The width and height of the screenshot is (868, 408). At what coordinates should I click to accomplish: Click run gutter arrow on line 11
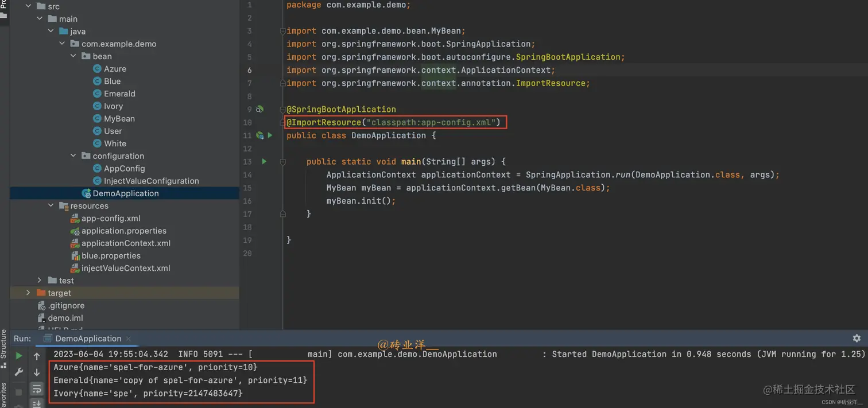pos(270,135)
